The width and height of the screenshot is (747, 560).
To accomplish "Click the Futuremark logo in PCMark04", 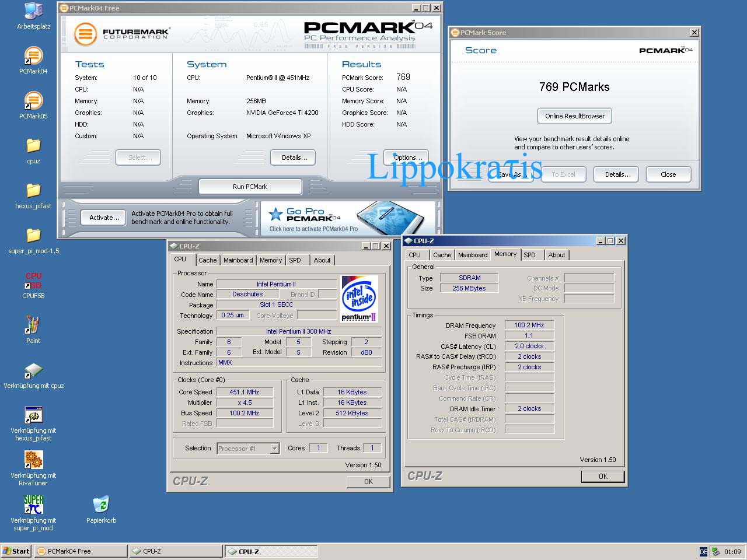I will pyautogui.click(x=122, y=34).
